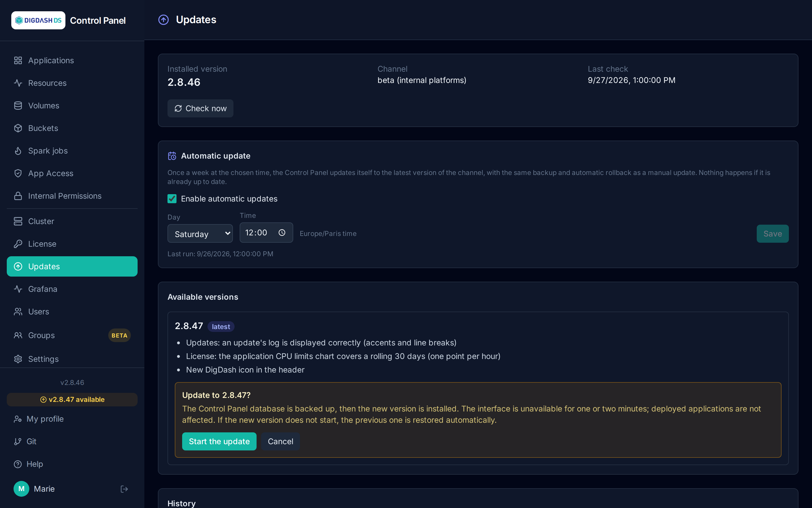Viewport: 812px width, 508px height.
Task: Click the Resources activity icon
Action: 18,83
